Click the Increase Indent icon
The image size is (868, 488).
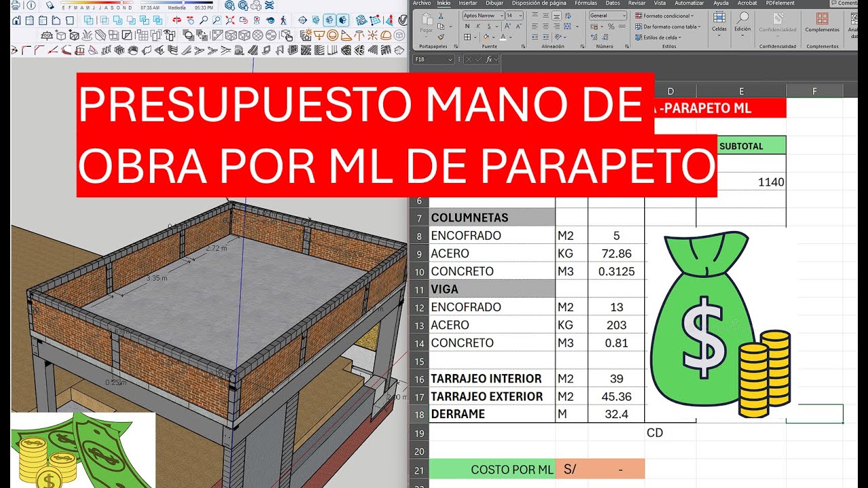point(546,37)
